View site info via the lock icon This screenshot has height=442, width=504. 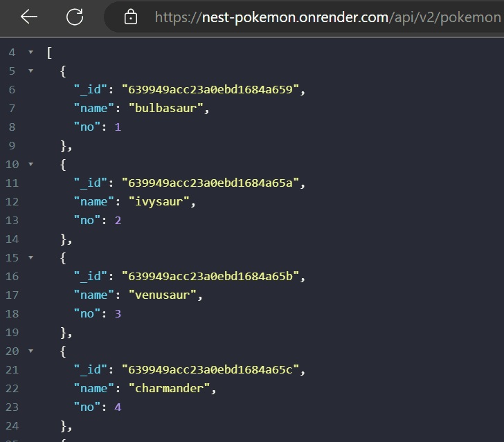pyautogui.click(x=130, y=17)
